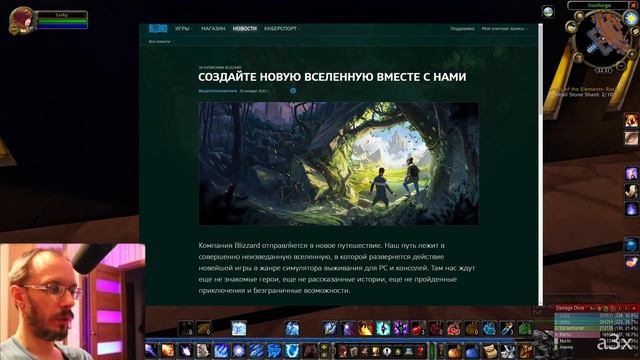Open the МАГАЗИН menu item
Image resolution: width=640 pixels, height=360 pixels.
click(213, 29)
